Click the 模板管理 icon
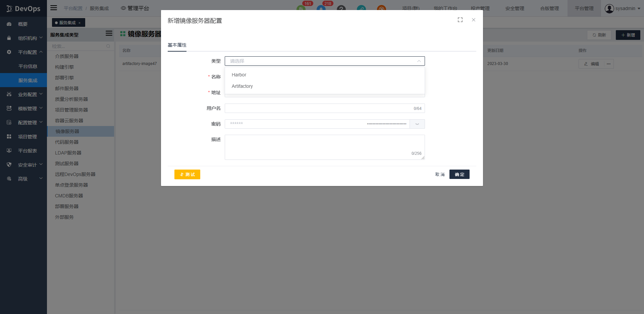Screen dimensions: 644x314 (x=9, y=109)
